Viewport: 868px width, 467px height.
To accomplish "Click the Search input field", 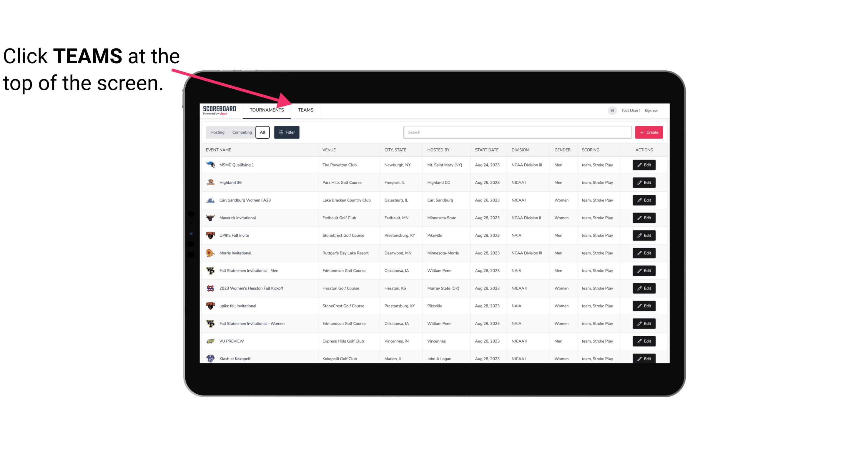I will (x=516, y=132).
